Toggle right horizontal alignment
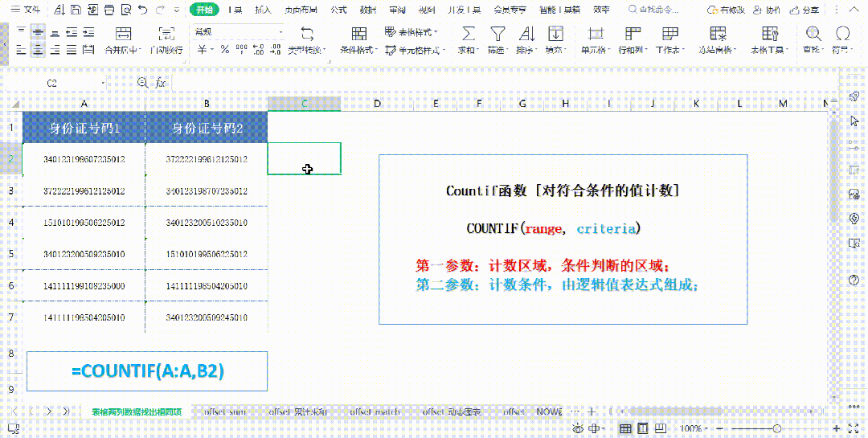 (x=55, y=50)
